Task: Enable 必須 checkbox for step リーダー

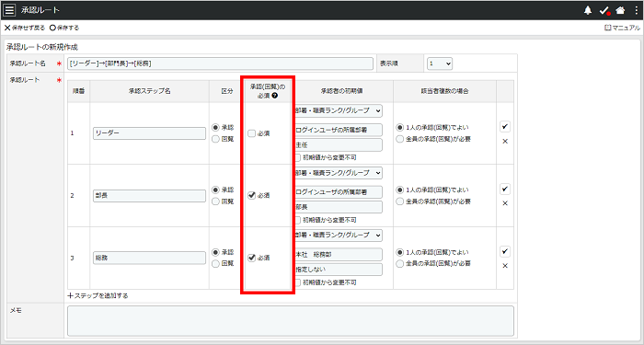Action: [x=252, y=133]
